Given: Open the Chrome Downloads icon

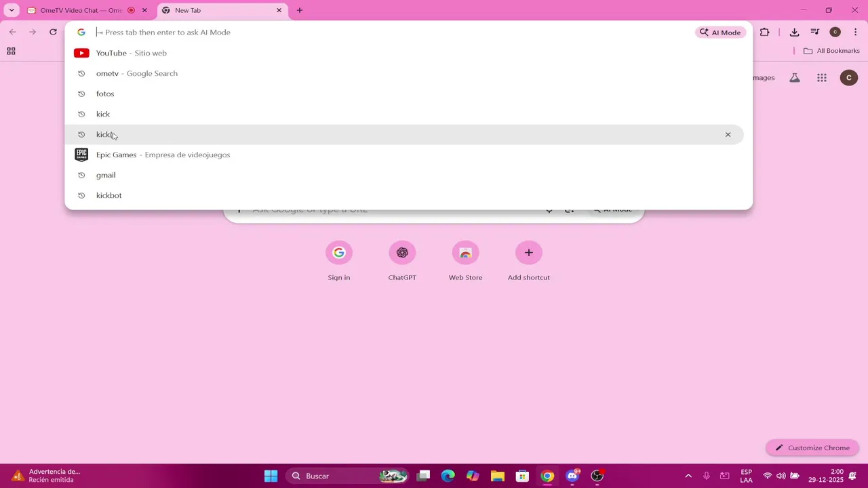Looking at the screenshot, I should pyautogui.click(x=795, y=32).
